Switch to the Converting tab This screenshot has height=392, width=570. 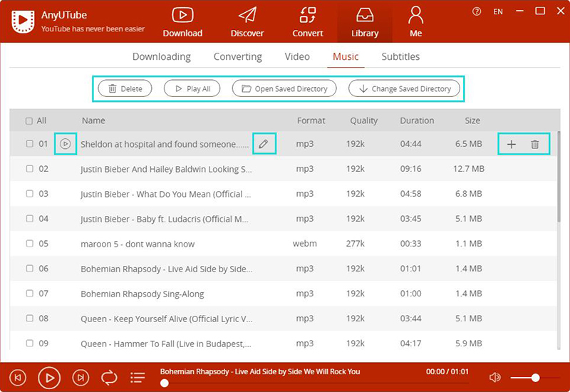pyautogui.click(x=238, y=57)
